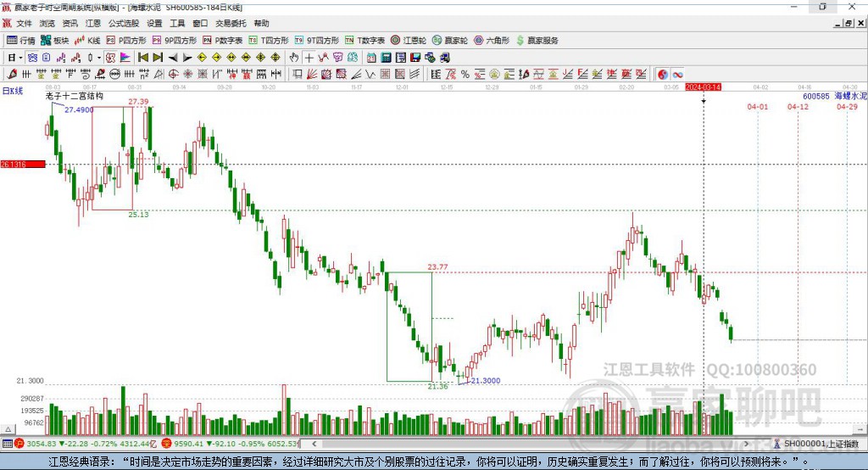Open the P四方形 tool
868x470 pixels.
pyautogui.click(x=126, y=41)
